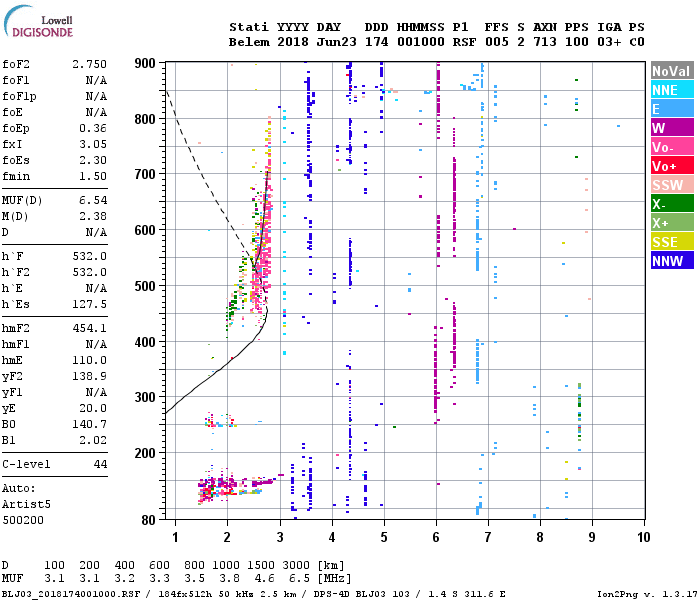Viewport: 700px width, 600px height.
Task: Click the Artist5 scaler label
Action: [x=26, y=504]
